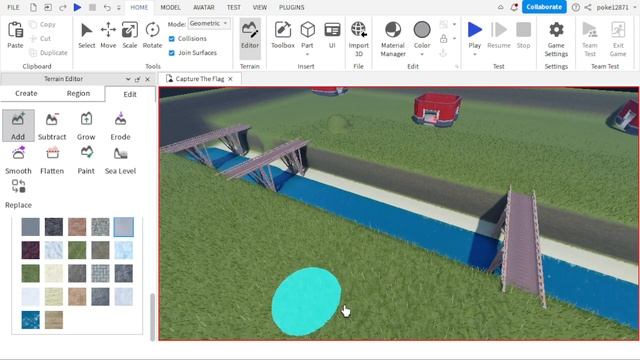Click the Collaborate button
The height and width of the screenshot is (360, 640).
pyautogui.click(x=544, y=7)
